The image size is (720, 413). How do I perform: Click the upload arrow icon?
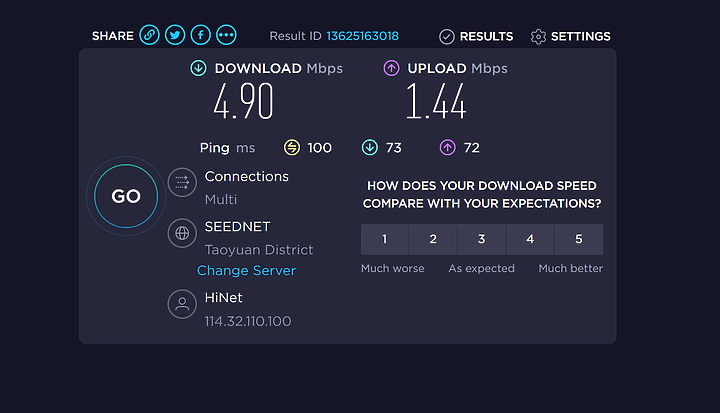(391, 68)
